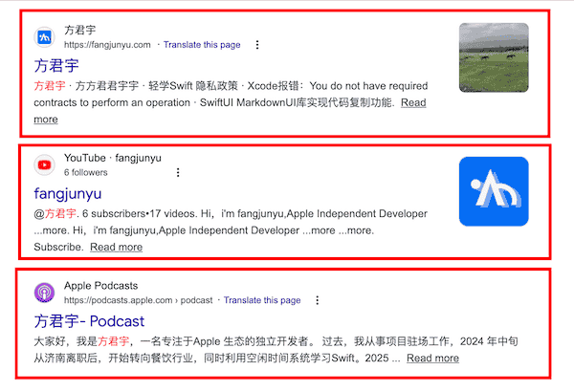Viewport: 574px width, 392px height.
Task: Open three-dot options for YouTube result
Action: point(178,173)
